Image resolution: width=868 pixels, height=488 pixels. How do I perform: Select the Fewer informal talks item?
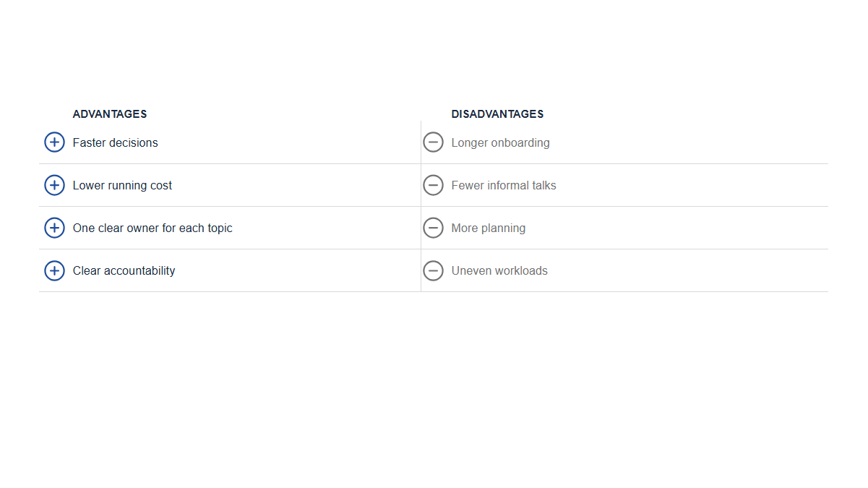click(504, 186)
